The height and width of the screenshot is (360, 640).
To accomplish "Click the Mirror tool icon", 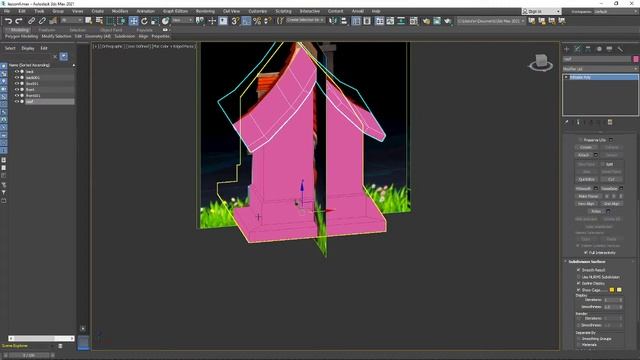I will (x=333, y=21).
